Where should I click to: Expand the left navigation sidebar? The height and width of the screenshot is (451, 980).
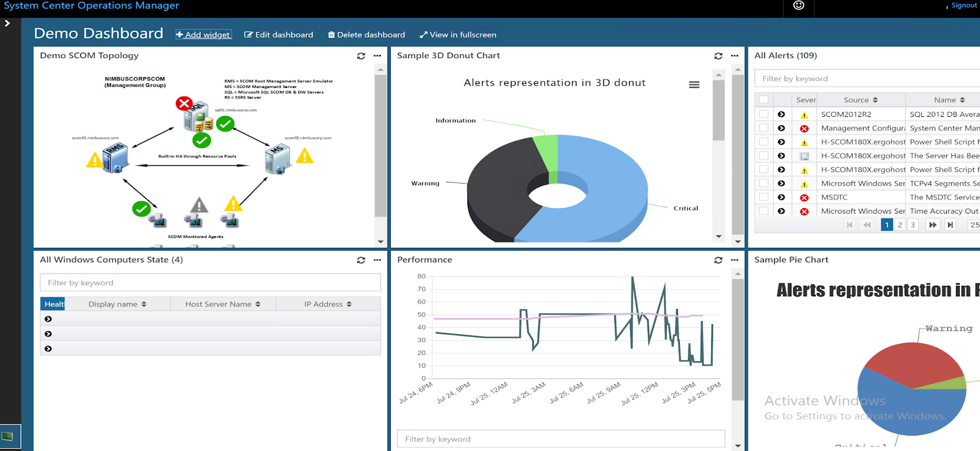point(7,23)
